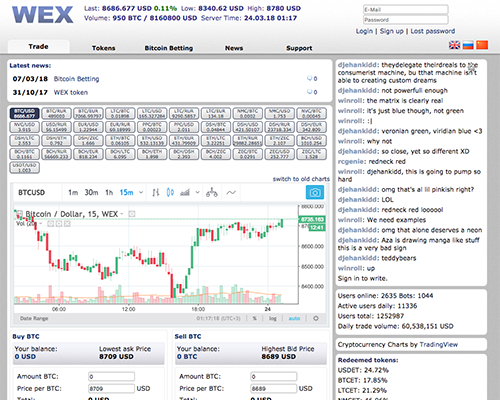500x400 pixels.
Task: Click the icon beside Bitcoin / Dollar title
Action: [132, 214]
